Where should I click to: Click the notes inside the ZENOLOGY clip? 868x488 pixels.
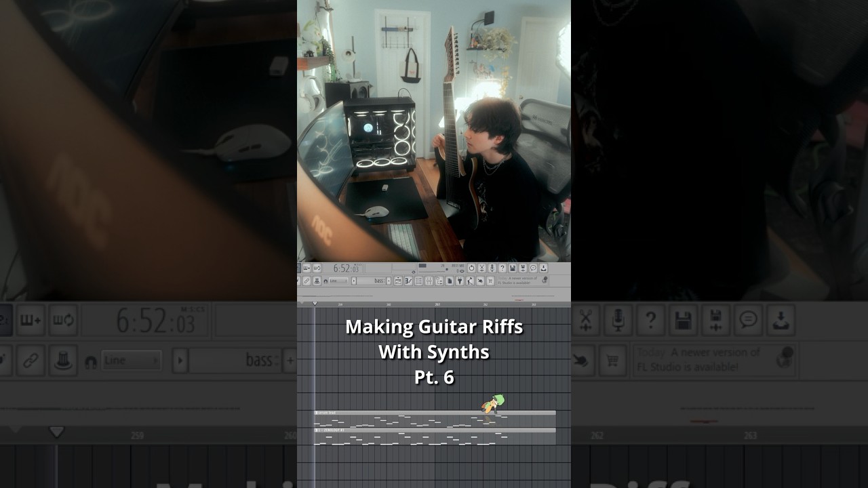click(435, 439)
